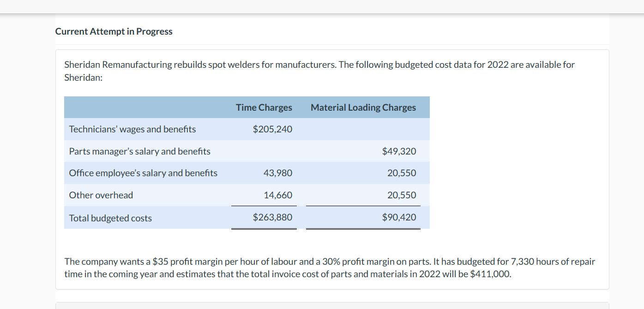
Task: Click the collapsed panel below the question card
Action: click(332, 305)
